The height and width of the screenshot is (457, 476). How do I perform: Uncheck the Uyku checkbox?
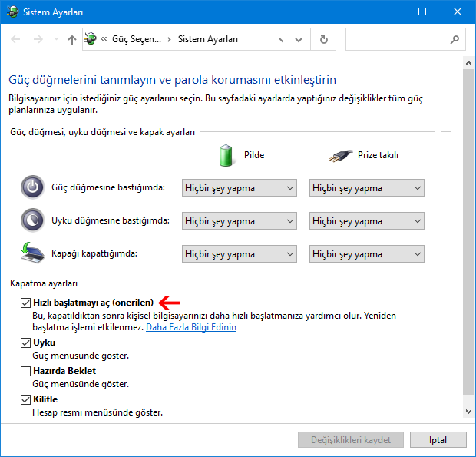(x=26, y=343)
